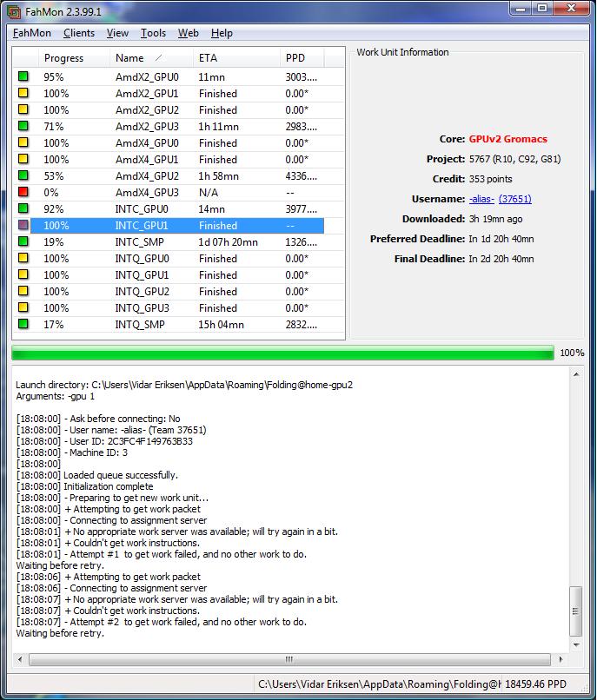Click the green status icon for INTC_GPU0

point(23,208)
